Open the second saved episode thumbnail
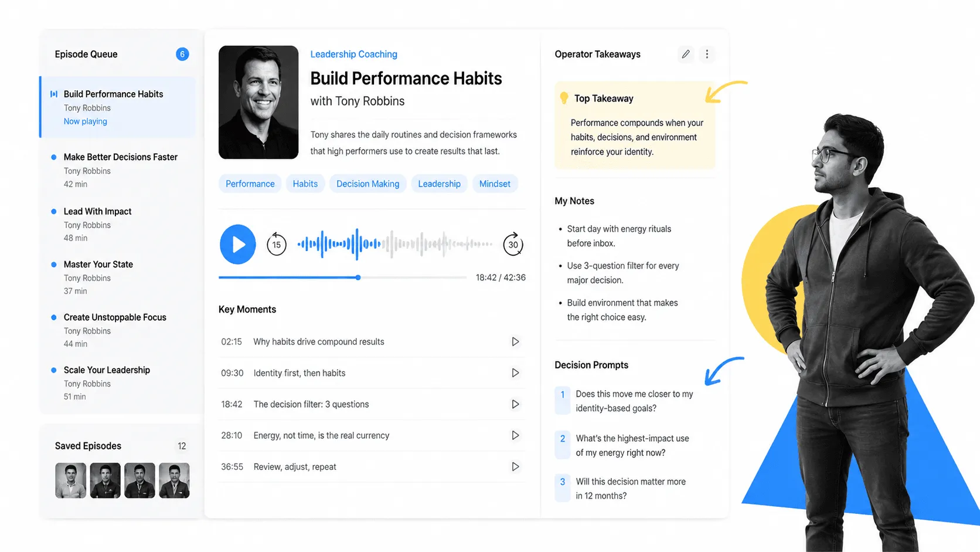Viewport: 980px width, 552px height. coord(106,480)
